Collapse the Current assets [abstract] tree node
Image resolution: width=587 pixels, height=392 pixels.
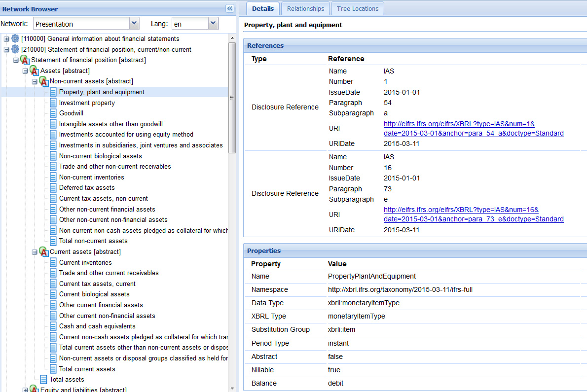[x=35, y=252]
